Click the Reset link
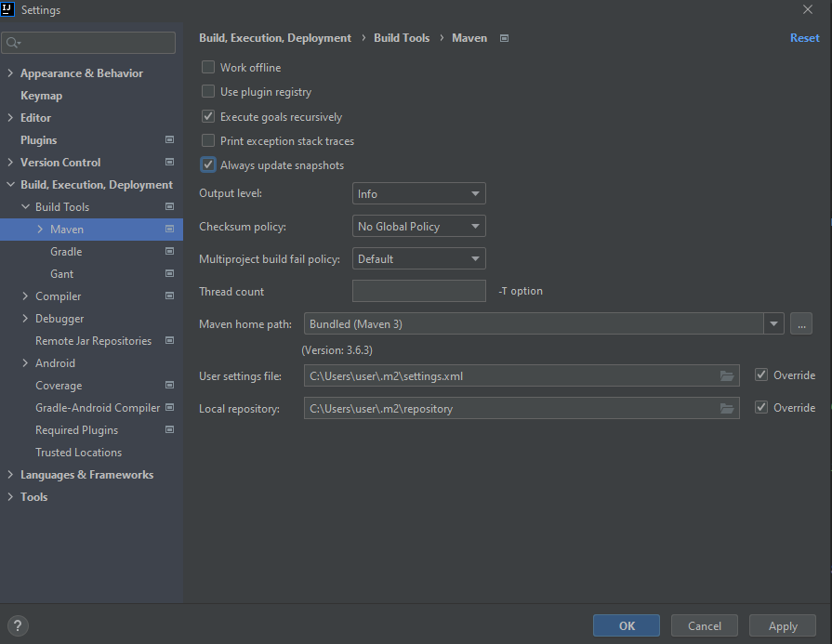Viewport: 832px width, 644px height. 804,37
